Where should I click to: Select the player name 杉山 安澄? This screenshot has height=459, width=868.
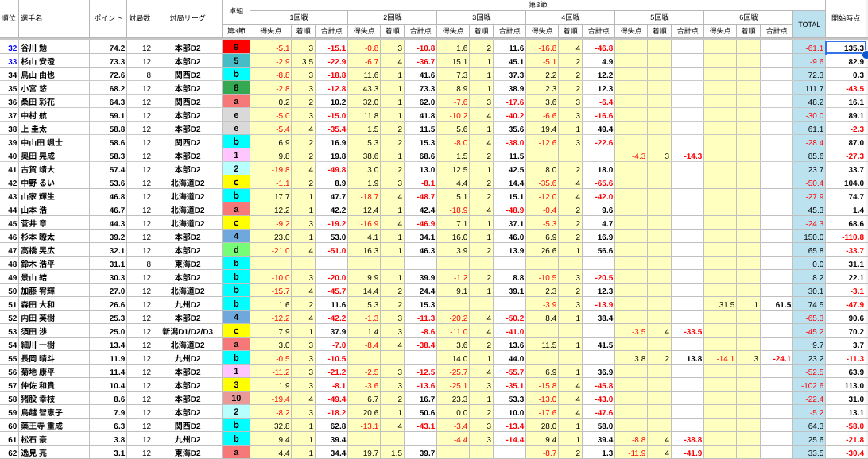(37, 61)
